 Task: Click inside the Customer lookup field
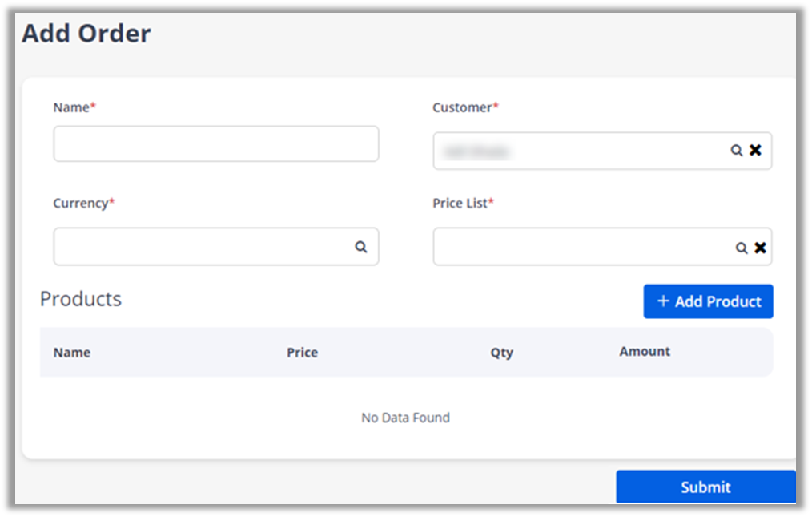tap(577, 151)
